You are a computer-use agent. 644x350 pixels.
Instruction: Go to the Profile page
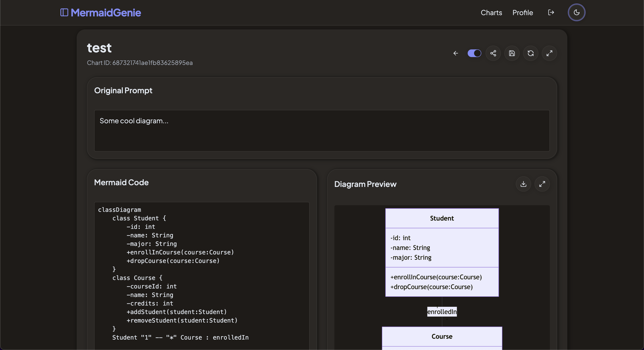tap(522, 13)
